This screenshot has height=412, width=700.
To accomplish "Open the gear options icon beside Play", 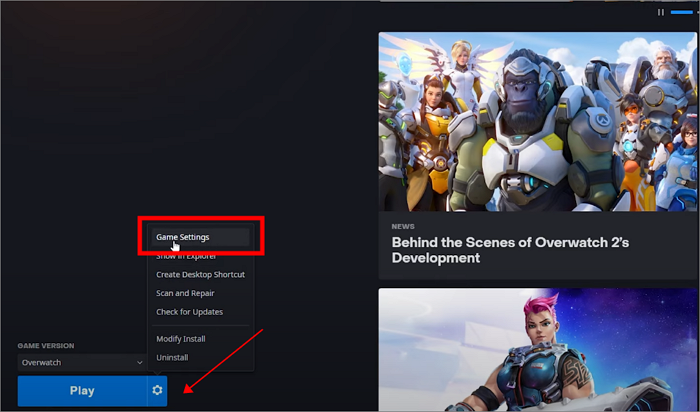I will tap(157, 391).
